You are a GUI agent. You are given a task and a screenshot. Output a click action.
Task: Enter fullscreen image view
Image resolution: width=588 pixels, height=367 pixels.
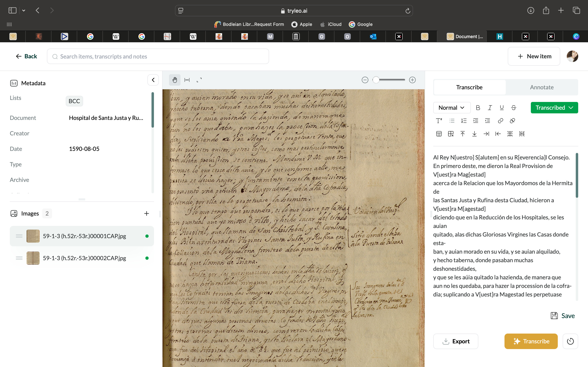(x=199, y=80)
